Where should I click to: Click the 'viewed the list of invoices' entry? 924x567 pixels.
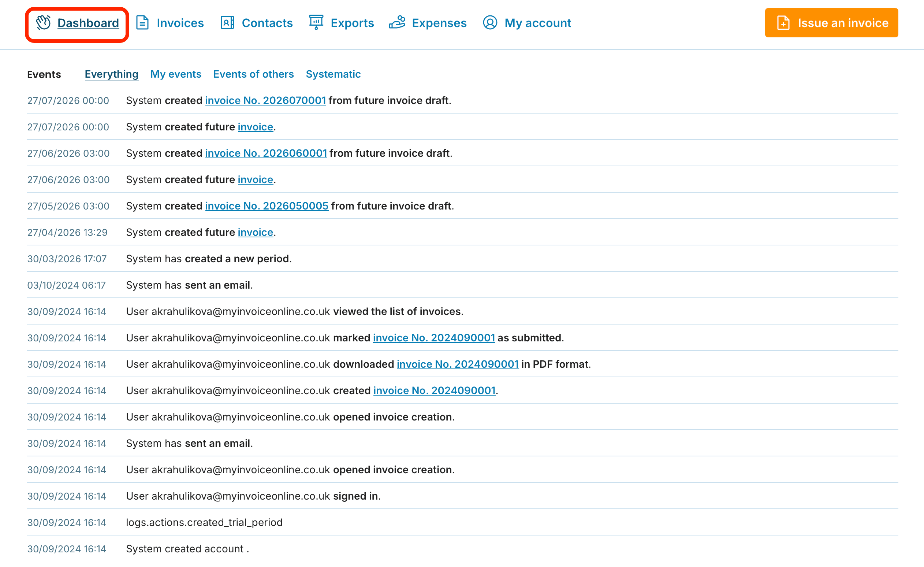tap(295, 311)
